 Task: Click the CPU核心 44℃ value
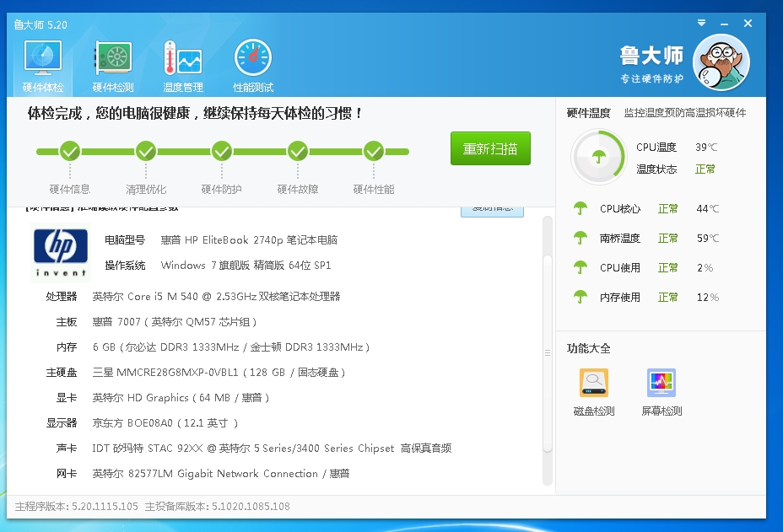708,208
